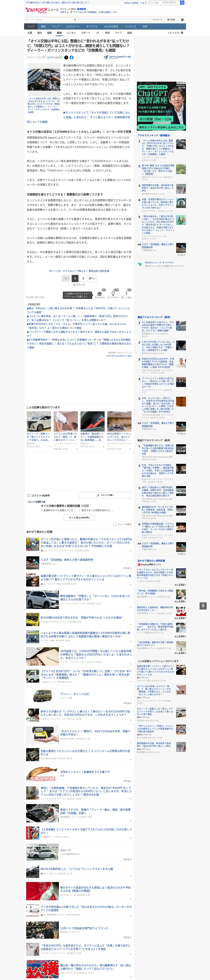210x980 pixels.
Task: Open the 50代独身です。「2000万円問題」 article
Action: click(x=96, y=654)
